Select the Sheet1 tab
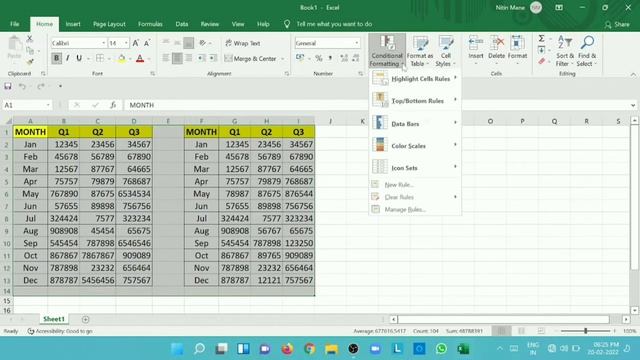This screenshot has width=640, height=360. 54,319
